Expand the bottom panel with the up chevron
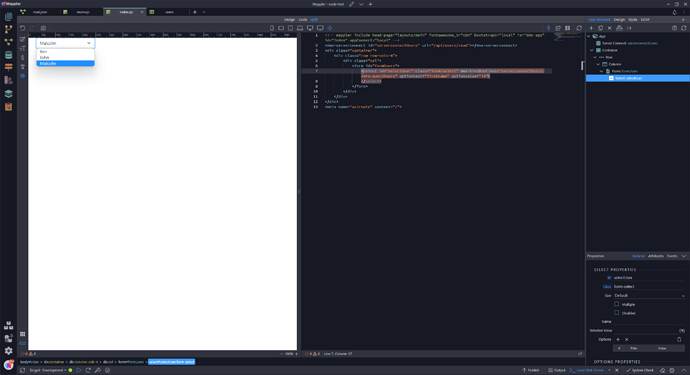The height and width of the screenshot is (375, 690). coord(684,371)
